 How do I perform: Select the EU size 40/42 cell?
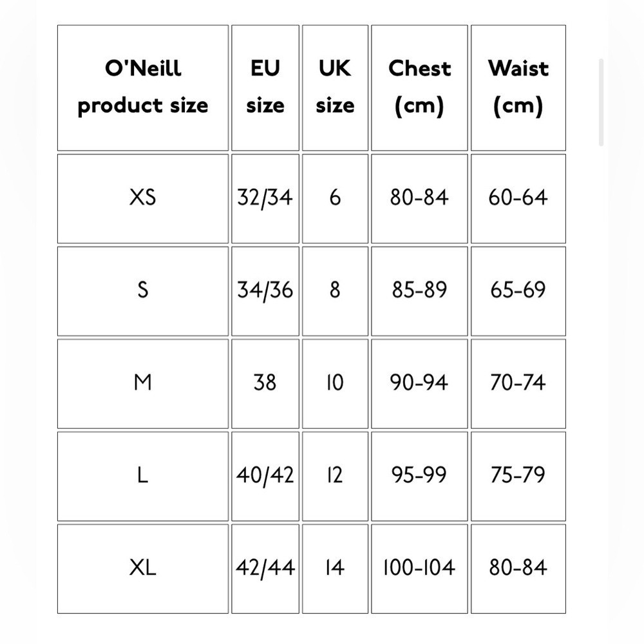(x=265, y=477)
